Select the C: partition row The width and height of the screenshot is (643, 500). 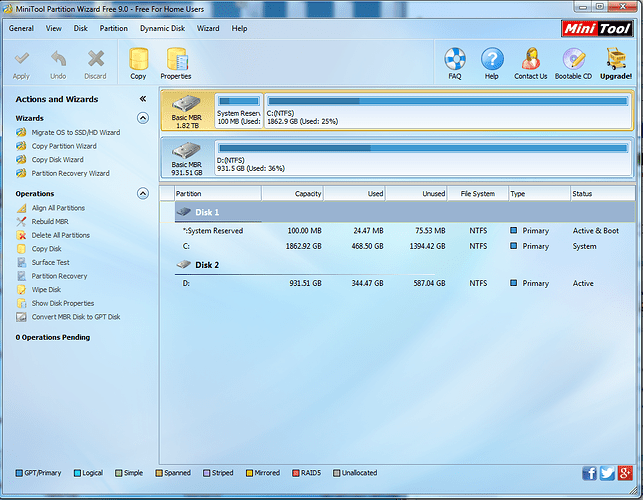point(397,246)
